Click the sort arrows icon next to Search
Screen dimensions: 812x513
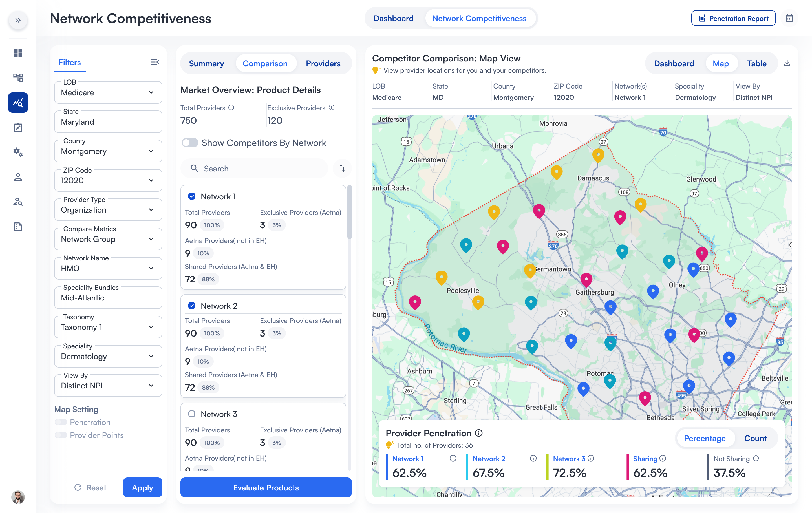[x=342, y=168]
